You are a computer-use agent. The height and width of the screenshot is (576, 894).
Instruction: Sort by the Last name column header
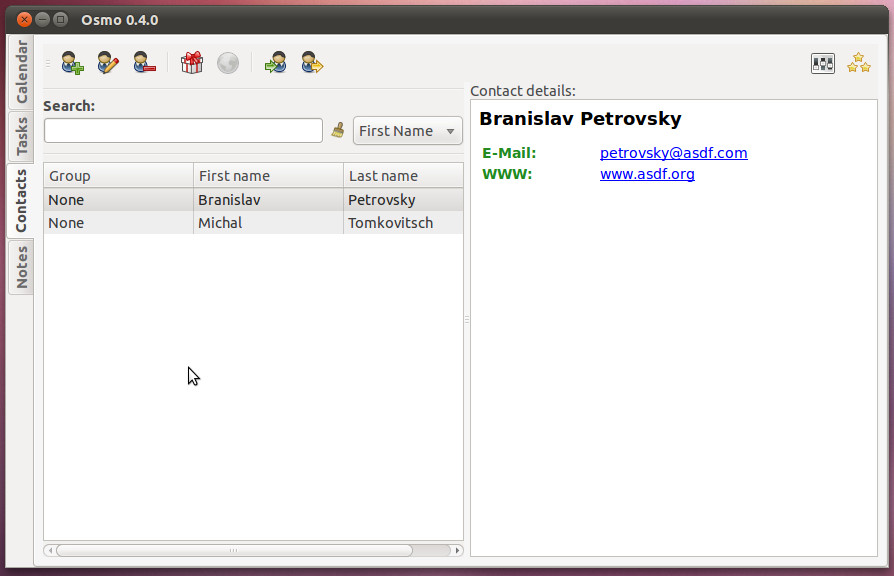403,176
